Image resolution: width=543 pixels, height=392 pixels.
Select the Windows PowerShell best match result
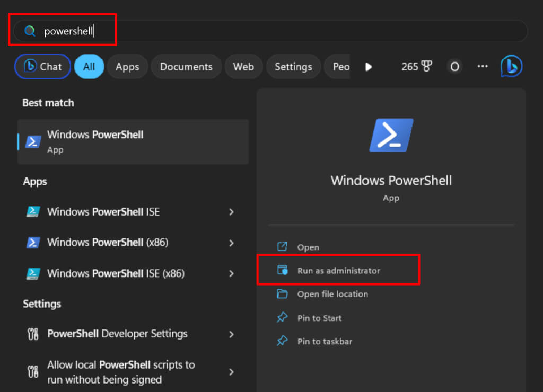click(x=133, y=141)
